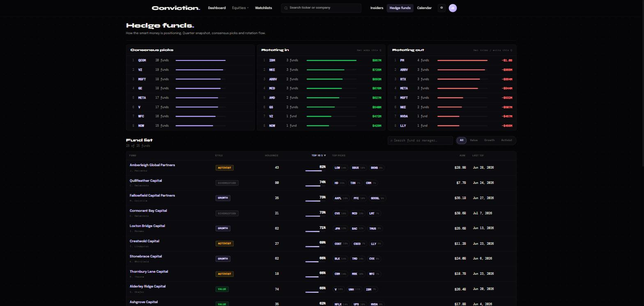Click QCOM consensus pick progress bar
Image resolution: width=644 pixels, height=306 pixels.
pyautogui.click(x=201, y=60)
